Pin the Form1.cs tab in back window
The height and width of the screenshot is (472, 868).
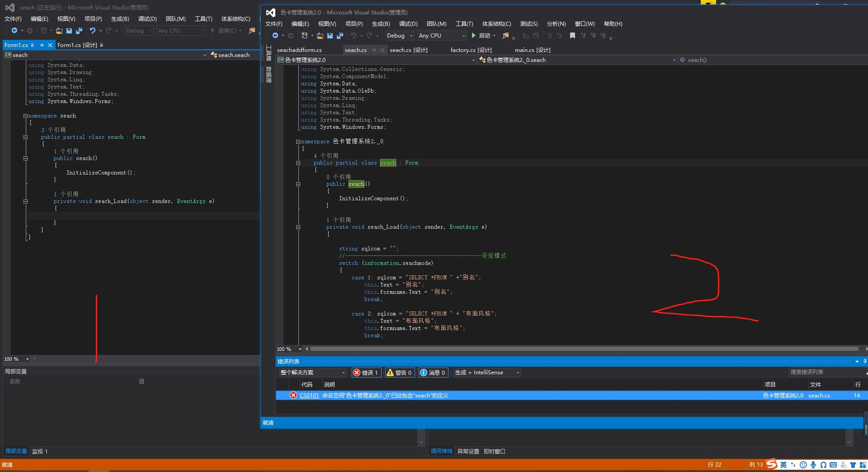point(42,45)
